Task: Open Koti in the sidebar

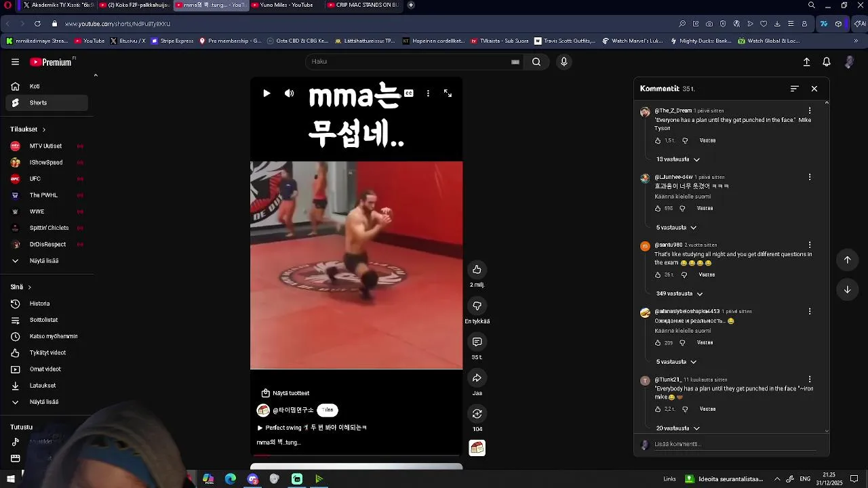Action: coord(47,87)
